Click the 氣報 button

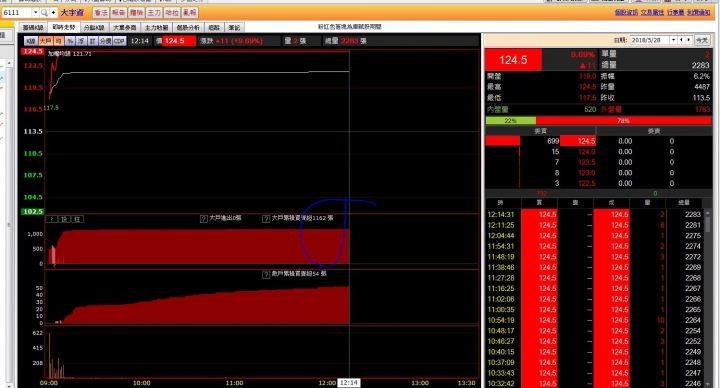[x=190, y=13]
